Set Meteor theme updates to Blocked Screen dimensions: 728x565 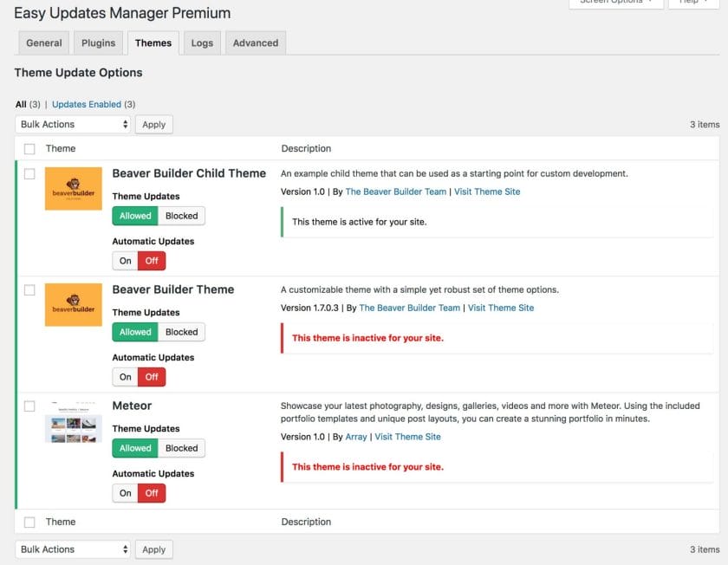[181, 448]
